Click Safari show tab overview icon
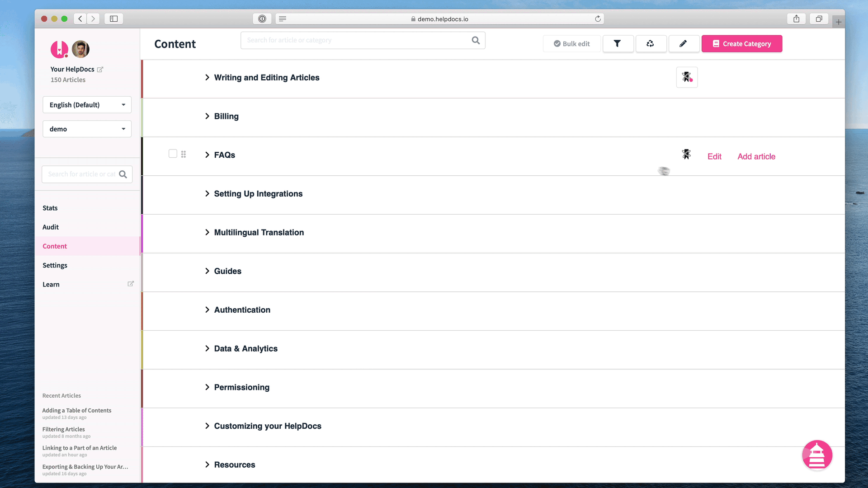Image resolution: width=868 pixels, height=488 pixels. point(819,19)
